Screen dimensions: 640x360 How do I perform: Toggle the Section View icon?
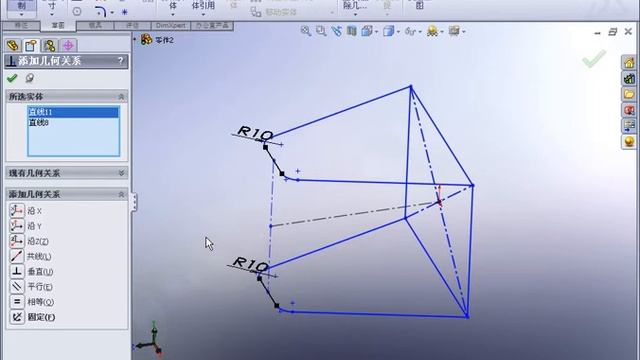[x=351, y=31]
